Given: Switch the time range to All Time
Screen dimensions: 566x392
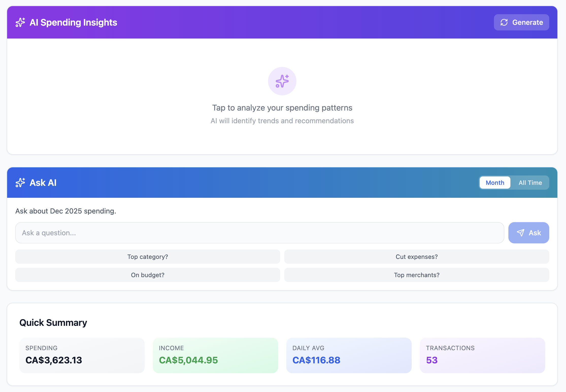Looking at the screenshot, I should point(530,183).
